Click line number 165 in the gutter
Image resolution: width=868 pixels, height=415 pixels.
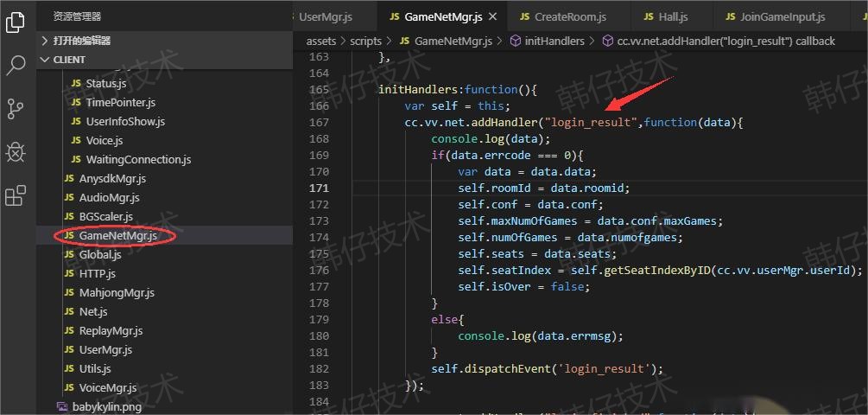[x=319, y=89]
